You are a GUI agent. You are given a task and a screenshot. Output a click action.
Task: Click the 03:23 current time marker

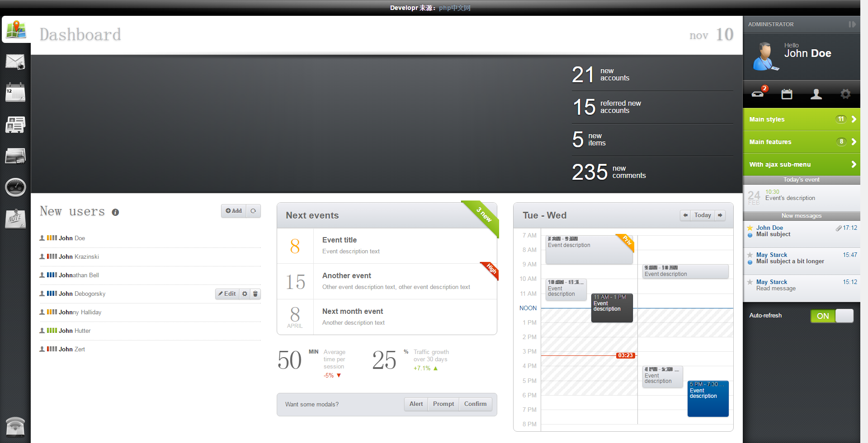[x=626, y=355]
